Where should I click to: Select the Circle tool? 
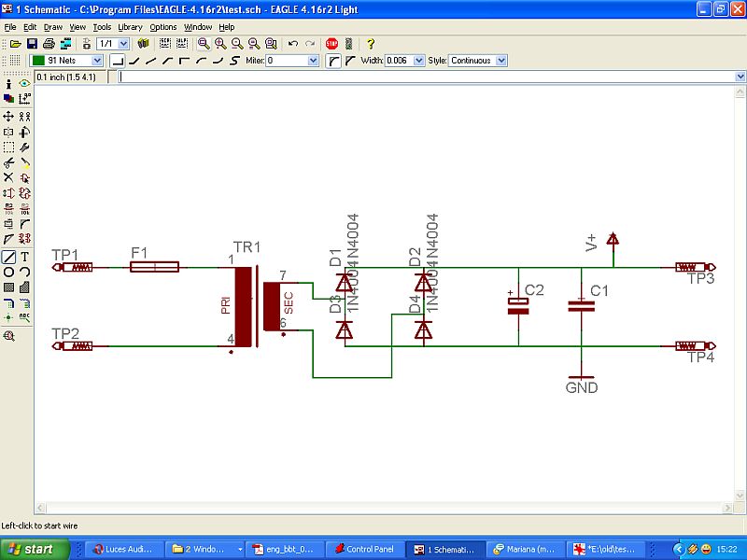(8, 272)
